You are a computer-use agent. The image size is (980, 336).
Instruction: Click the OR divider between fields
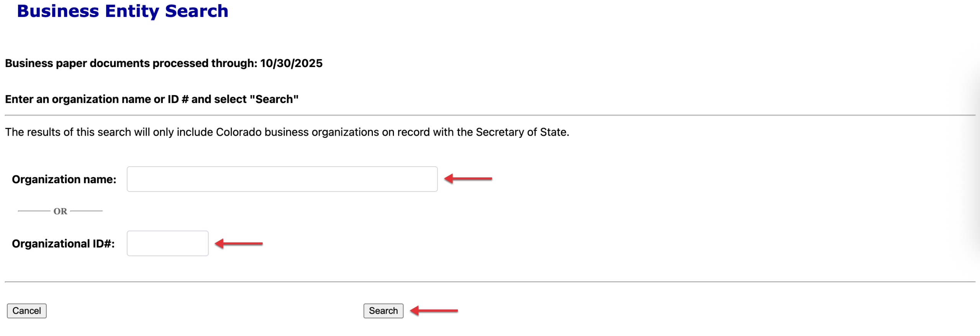pos(60,211)
